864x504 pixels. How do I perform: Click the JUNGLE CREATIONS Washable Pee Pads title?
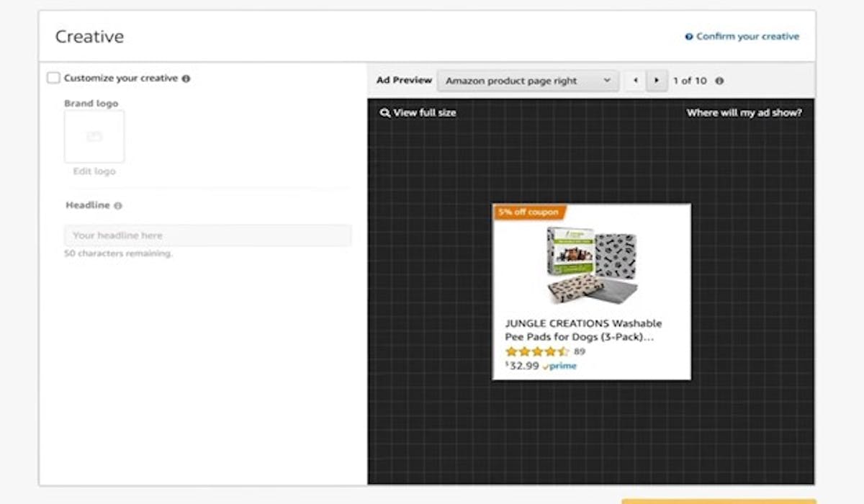583,330
